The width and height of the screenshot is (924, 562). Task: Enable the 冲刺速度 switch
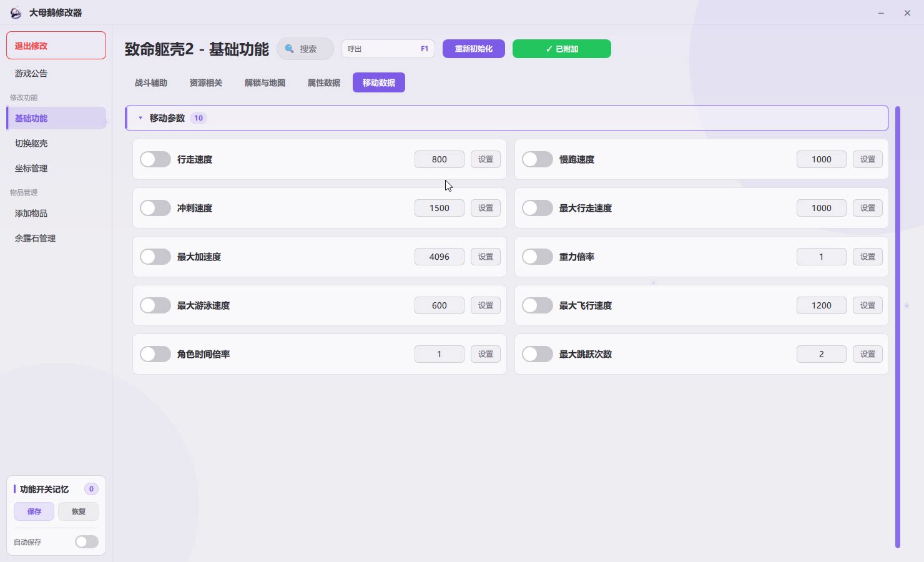click(x=155, y=208)
